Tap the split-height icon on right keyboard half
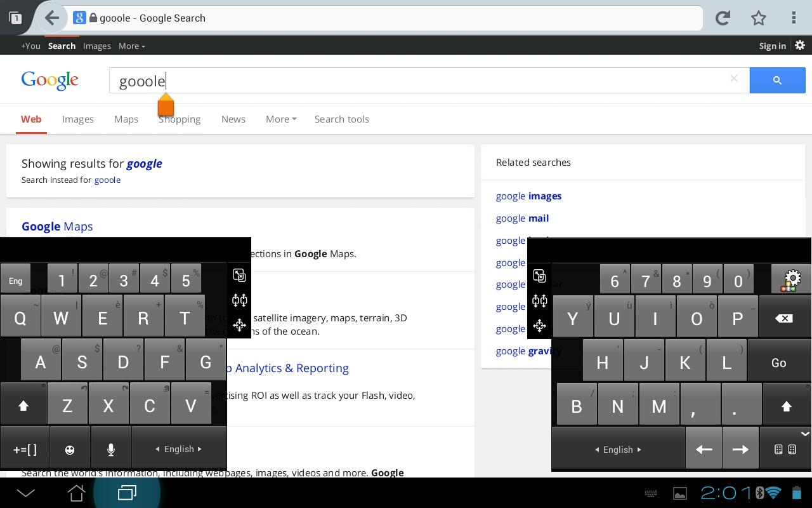 point(539,300)
